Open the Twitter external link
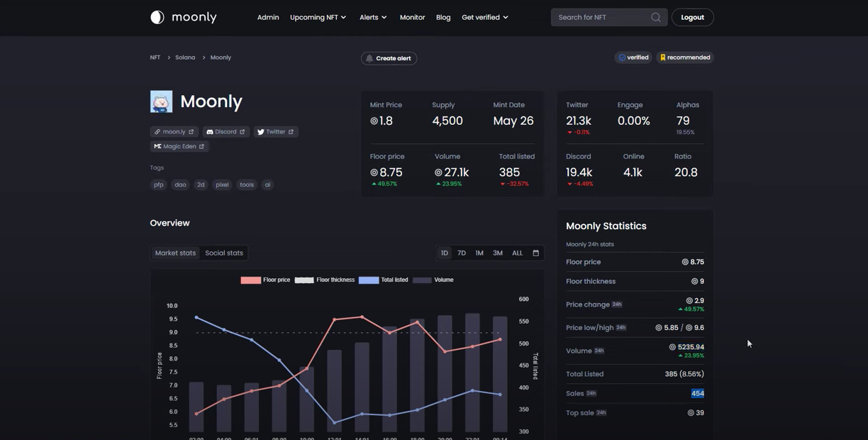The width and height of the screenshot is (868, 440). 275,132
